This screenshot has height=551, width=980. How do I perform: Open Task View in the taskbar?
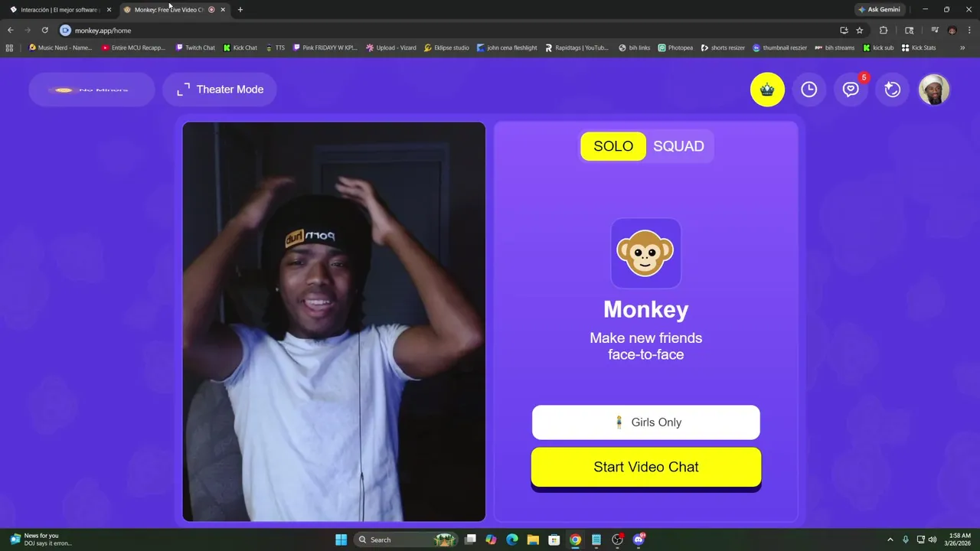click(471, 540)
